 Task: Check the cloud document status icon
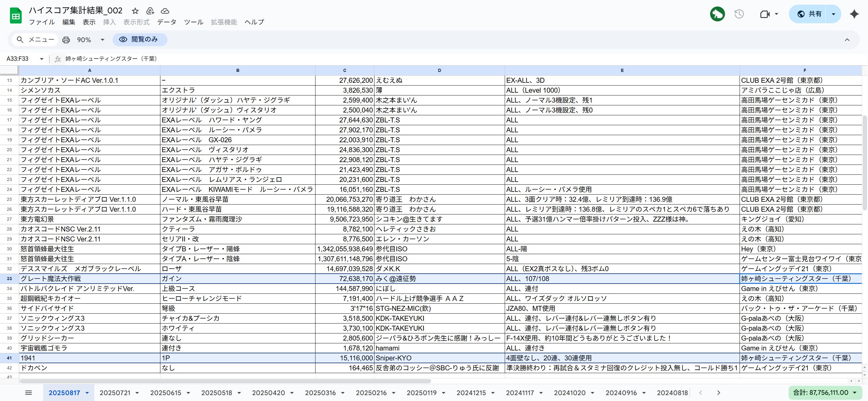(165, 11)
